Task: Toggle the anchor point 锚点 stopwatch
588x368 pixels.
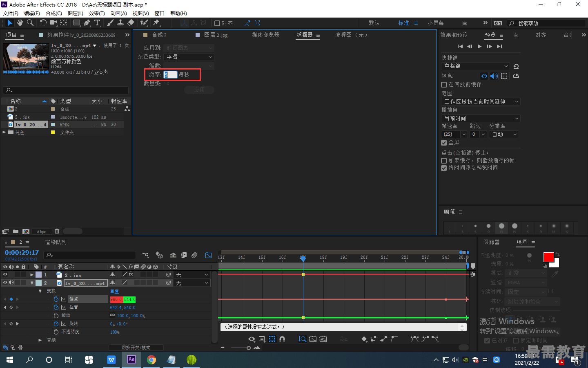Action: click(x=56, y=299)
